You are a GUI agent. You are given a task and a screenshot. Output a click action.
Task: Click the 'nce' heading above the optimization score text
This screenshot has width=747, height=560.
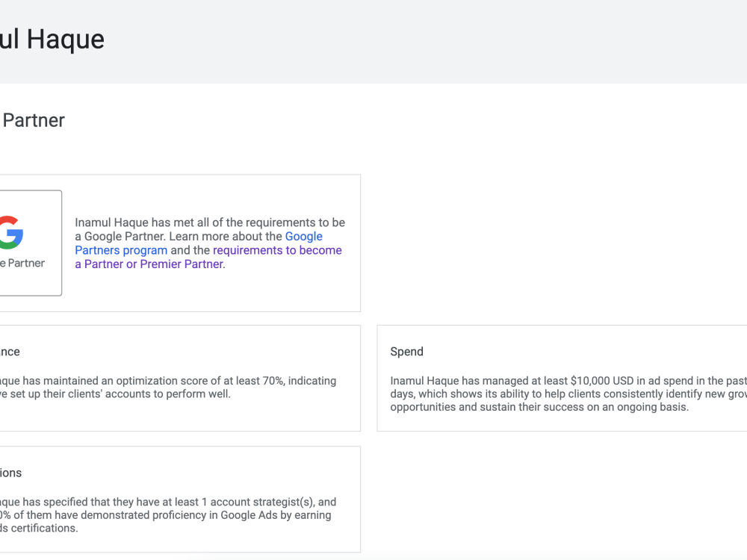tap(10, 352)
